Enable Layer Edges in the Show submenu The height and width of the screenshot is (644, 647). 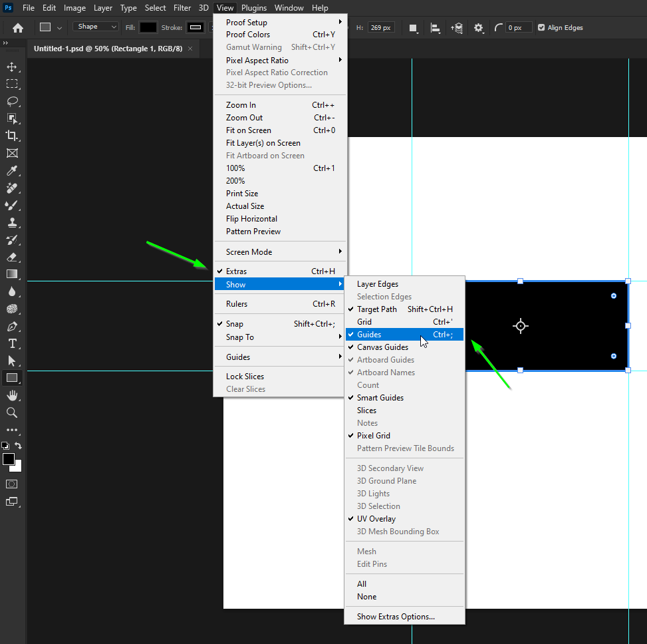(x=377, y=284)
